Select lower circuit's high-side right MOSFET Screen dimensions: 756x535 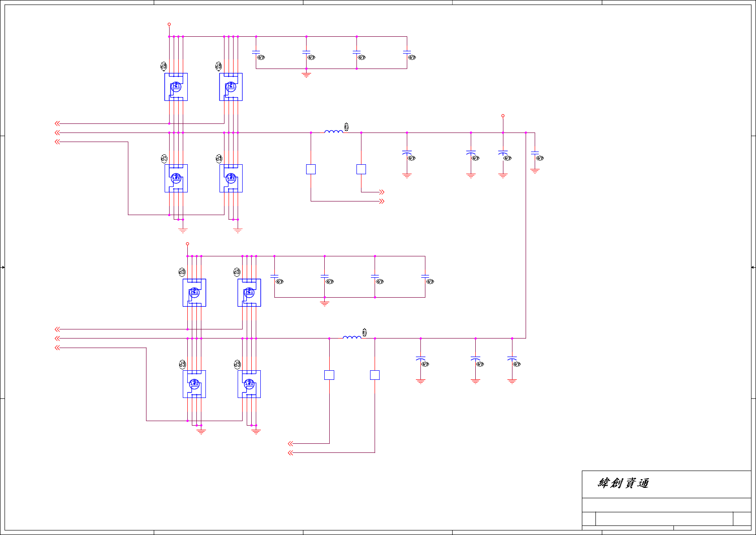pos(249,293)
